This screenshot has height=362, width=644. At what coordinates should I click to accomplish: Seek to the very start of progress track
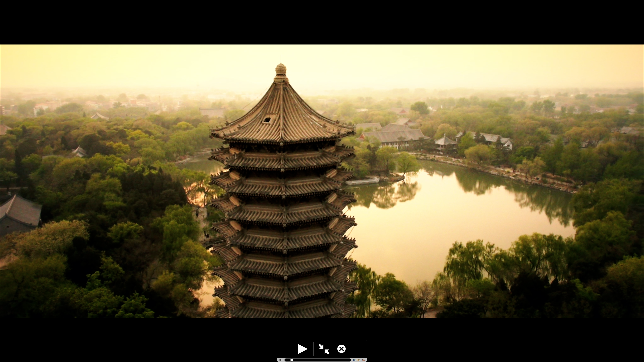pos(286,360)
